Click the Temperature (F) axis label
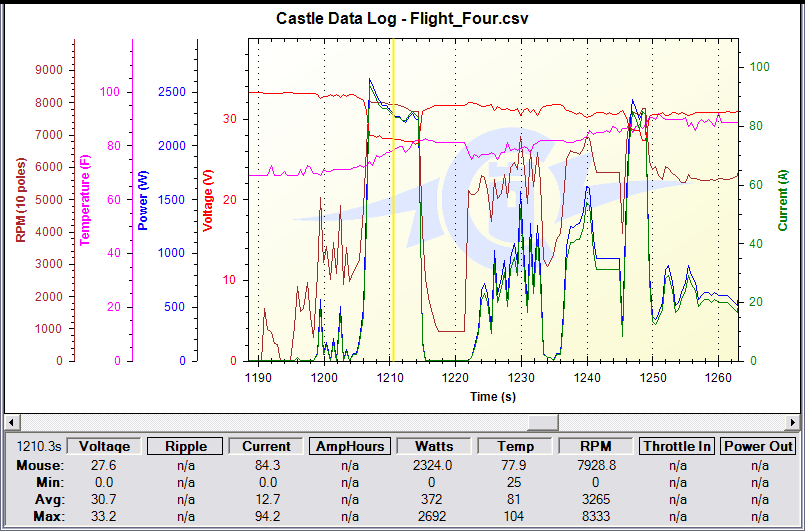The width and height of the screenshot is (805, 531). [x=85, y=200]
